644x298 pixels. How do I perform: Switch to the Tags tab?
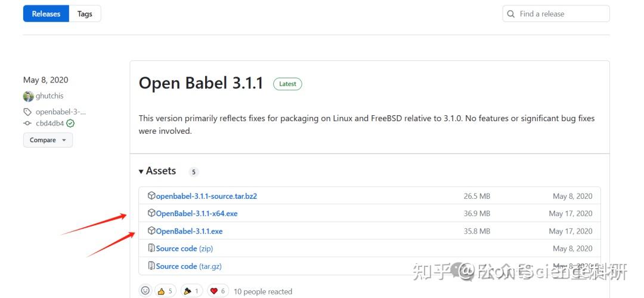pos(85,14)
